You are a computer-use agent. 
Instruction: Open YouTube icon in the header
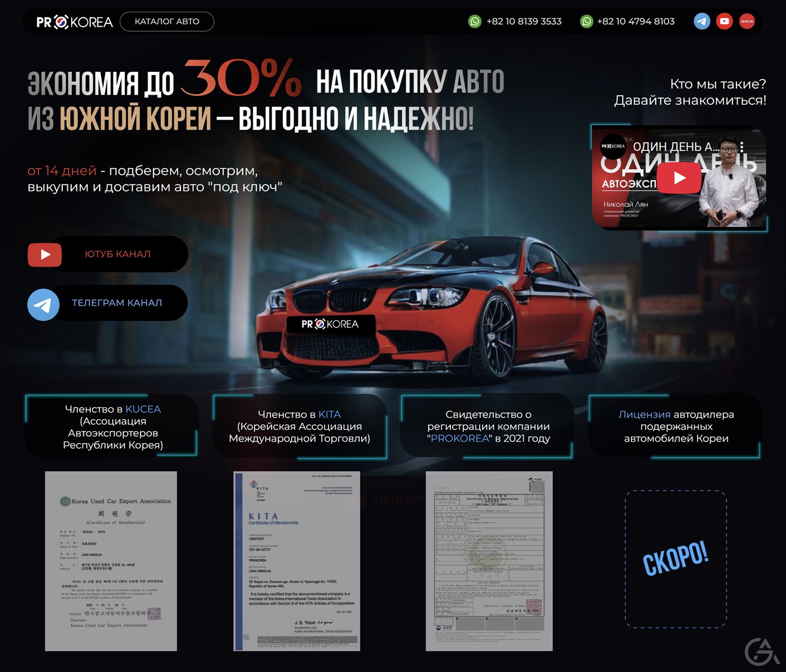tap(724, 22)
